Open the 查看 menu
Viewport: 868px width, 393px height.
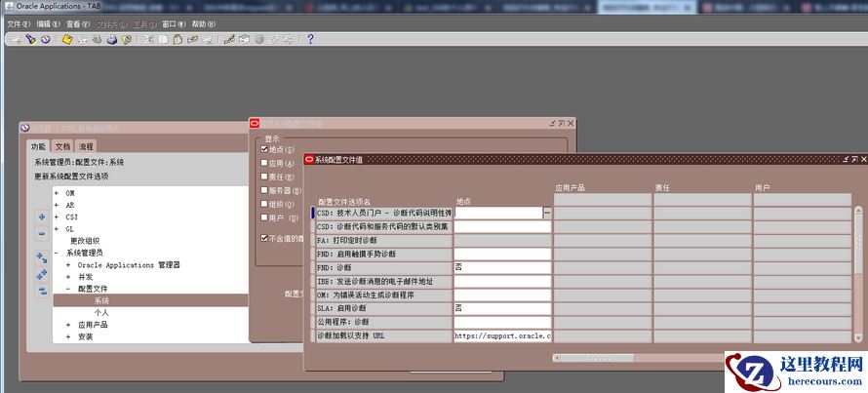point(78,24)
